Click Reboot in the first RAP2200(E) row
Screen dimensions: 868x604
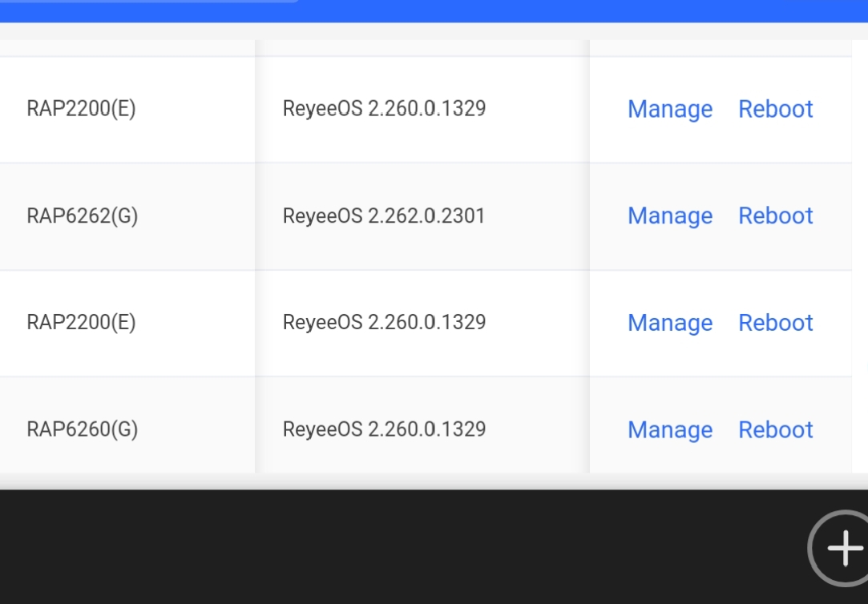[x=775, y=109]
